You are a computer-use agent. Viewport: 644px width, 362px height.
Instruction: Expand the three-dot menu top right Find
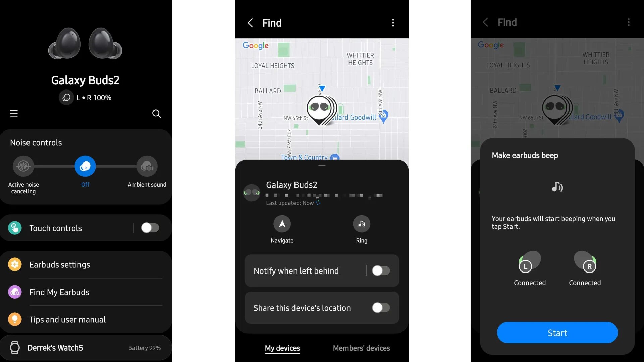[x=392, y=23]
